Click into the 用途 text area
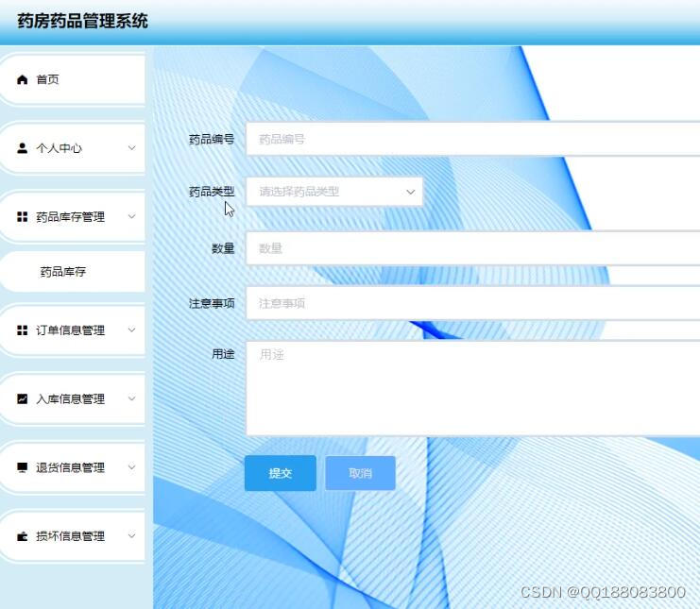 click(x=473, y=388)
